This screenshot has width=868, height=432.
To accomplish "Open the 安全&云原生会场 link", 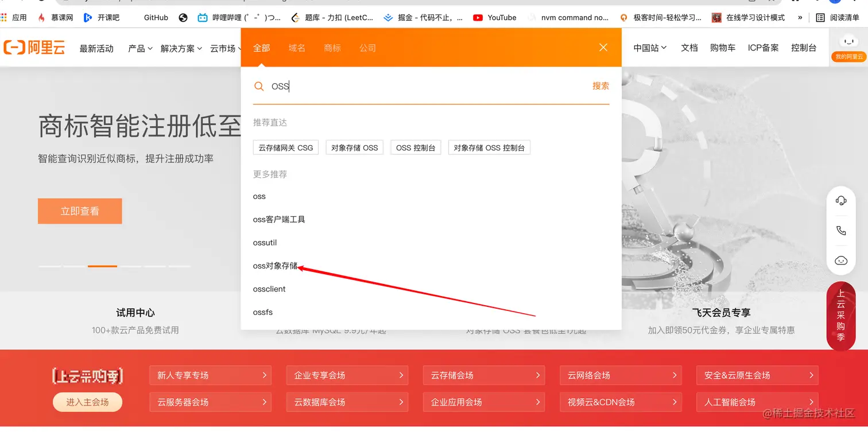I will [x=757, y=375].
